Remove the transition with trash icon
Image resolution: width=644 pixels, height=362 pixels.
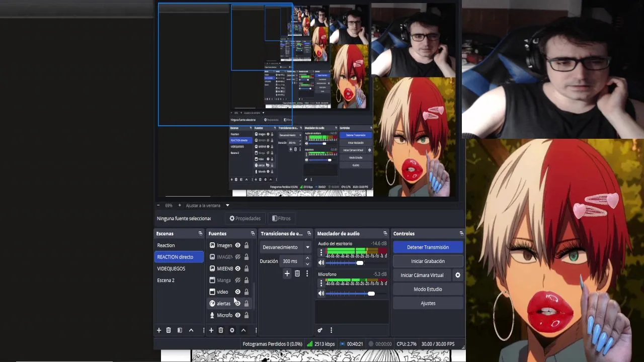(297, 274)
